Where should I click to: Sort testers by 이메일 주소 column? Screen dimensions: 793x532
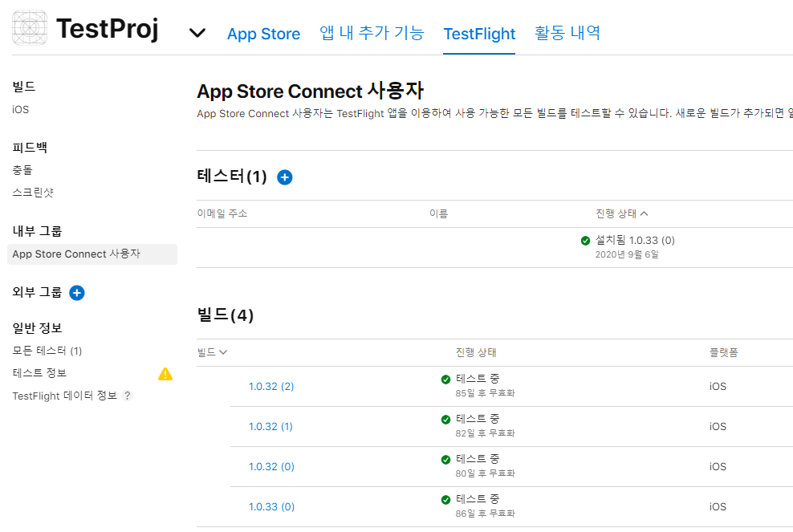[x=222, y=213]
